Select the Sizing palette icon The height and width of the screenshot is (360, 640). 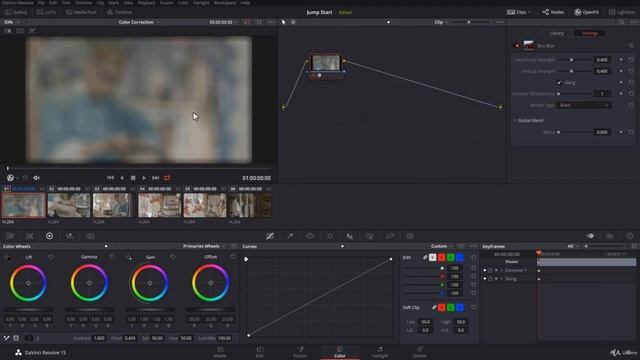(390, 236)
